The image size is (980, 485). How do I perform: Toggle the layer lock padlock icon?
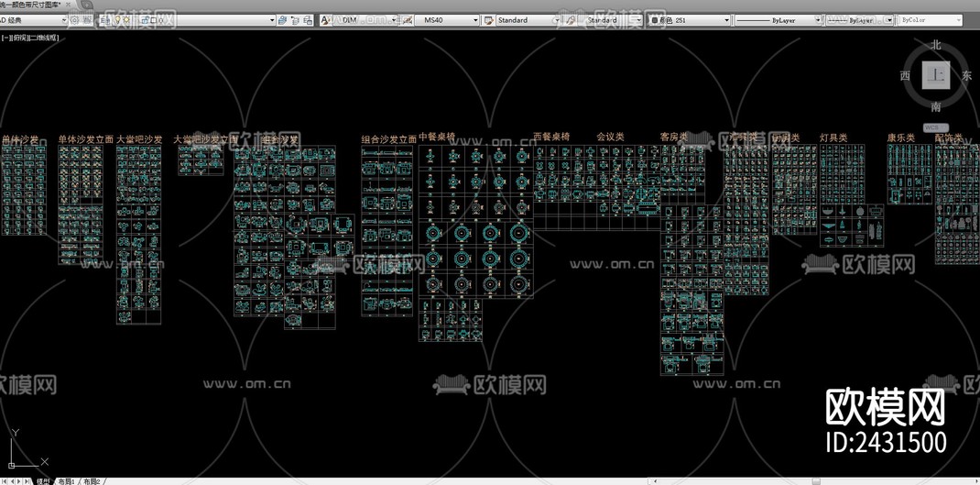coord(145,20)
